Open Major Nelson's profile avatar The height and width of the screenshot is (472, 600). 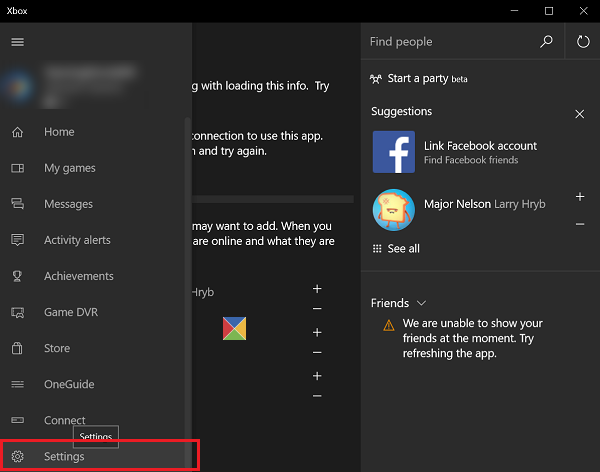393,210
